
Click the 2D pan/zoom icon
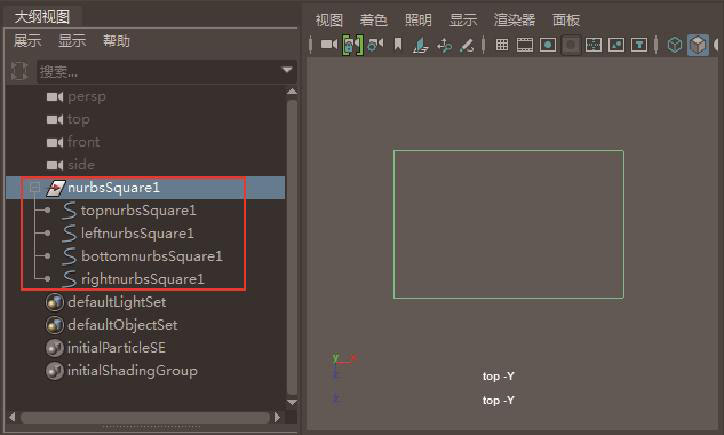coord(444,45)
